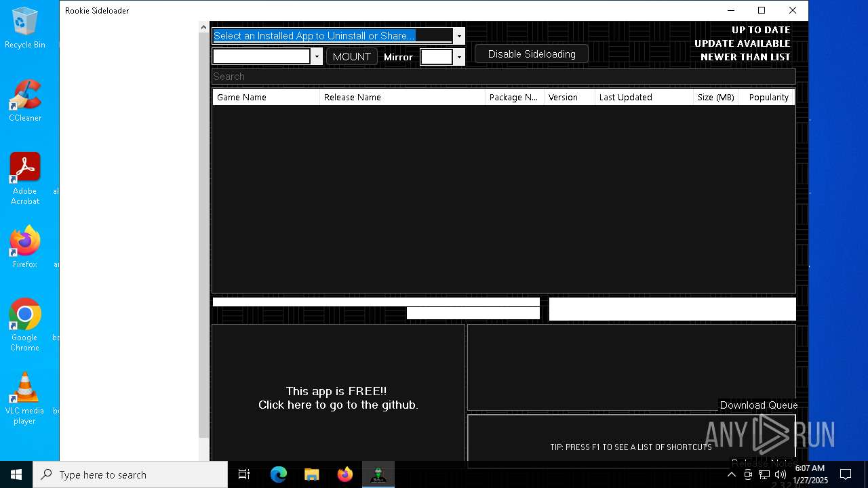Open the volume control tray icon
This screenshot has height=488, width=868.
[781, 474]
